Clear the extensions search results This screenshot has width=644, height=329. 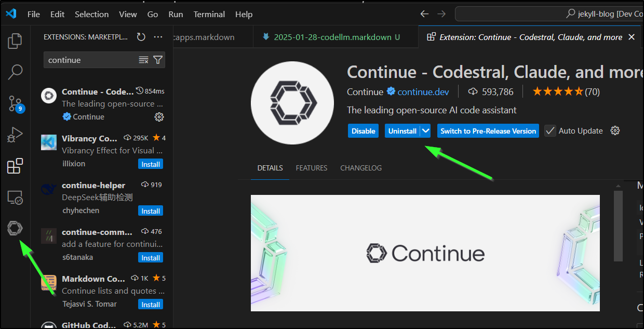click(144, 60)
